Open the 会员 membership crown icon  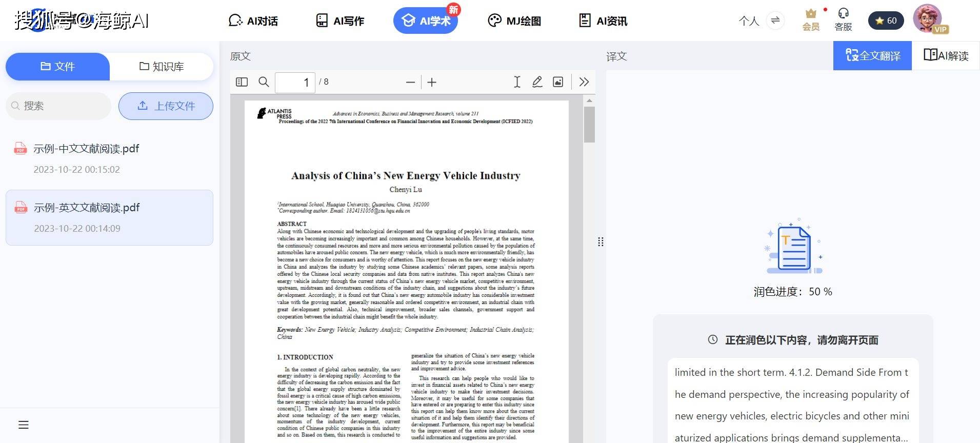click(811, 21)
